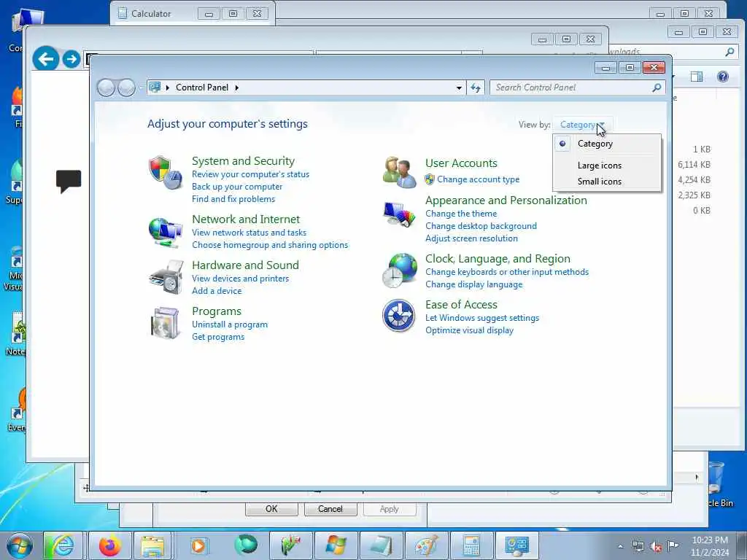
Task: Click Change display language
Action: 474,285
